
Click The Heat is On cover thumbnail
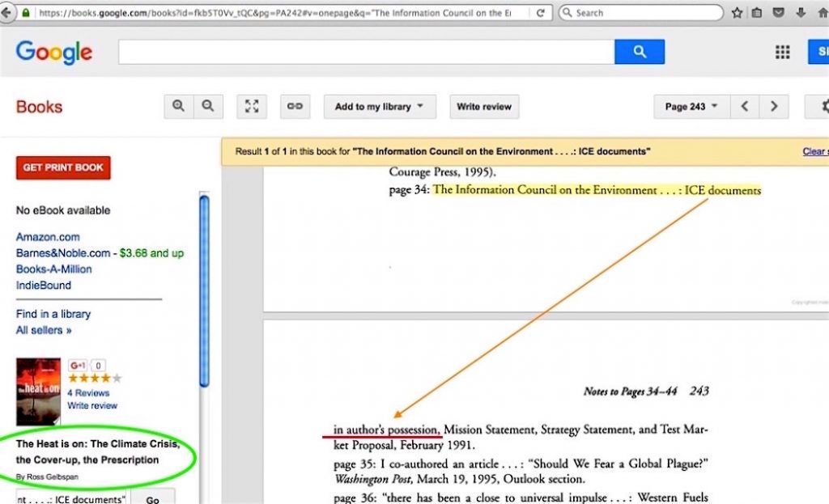click(38, 392)
